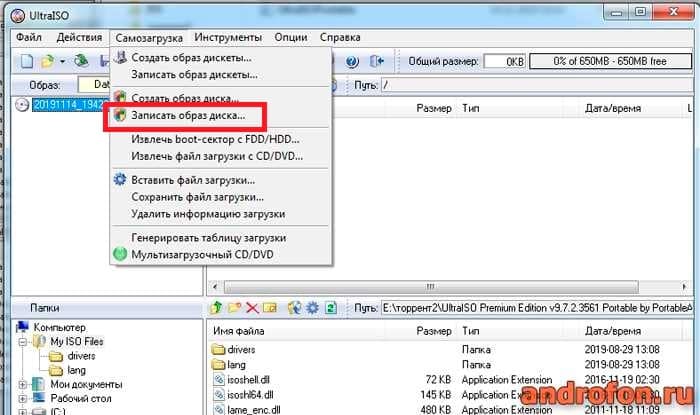Collapse the My ISO Files tree node
Screen dimensions: 700x415
click(22, 343)
